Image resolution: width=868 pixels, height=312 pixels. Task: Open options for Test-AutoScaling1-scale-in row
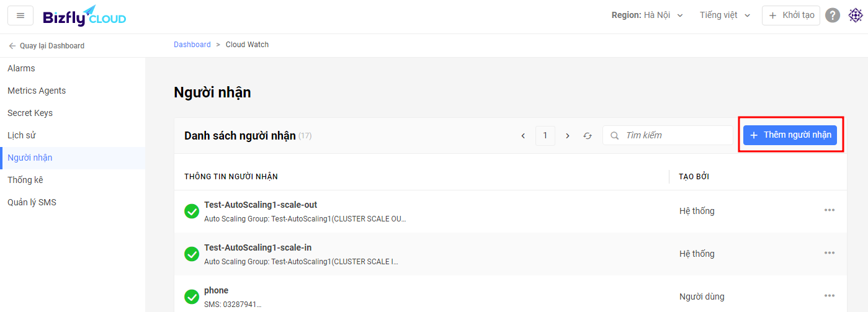pos(830,253)
